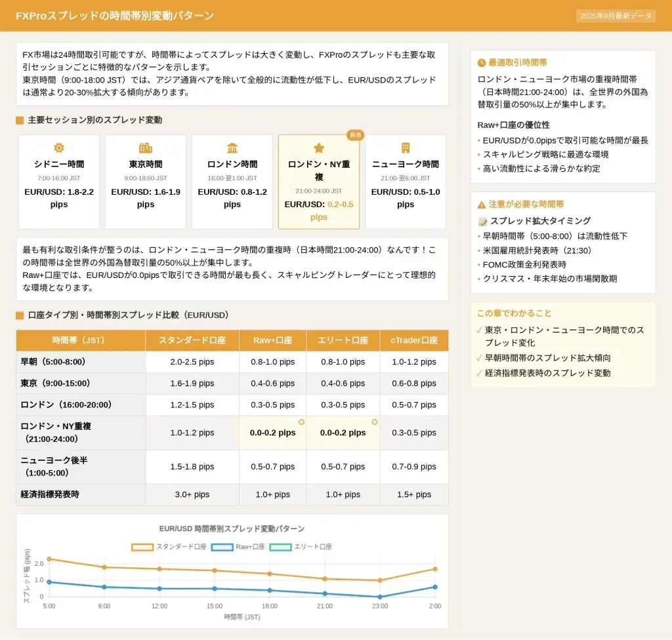Click the clock icon beside 最適取引時間帯

pyautogui.click(x=482, y=63)
